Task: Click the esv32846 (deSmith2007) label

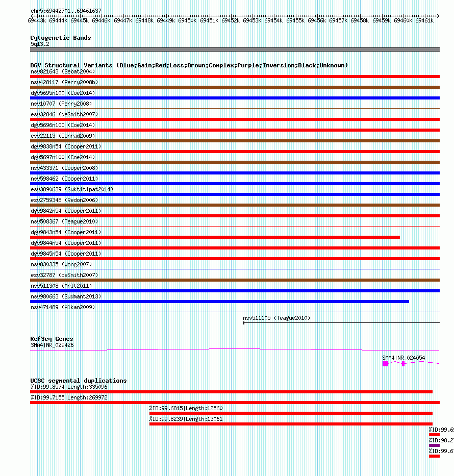Action: click(x=64, y=114)
